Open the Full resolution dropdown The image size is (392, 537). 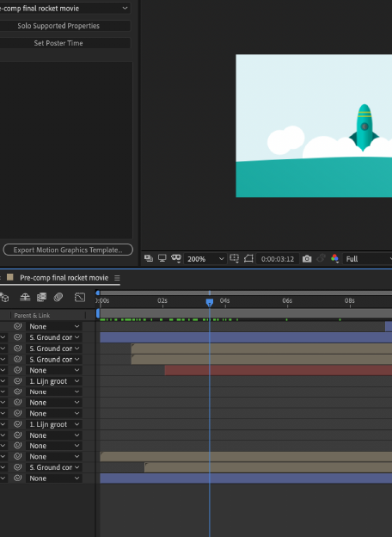(368, 259)
